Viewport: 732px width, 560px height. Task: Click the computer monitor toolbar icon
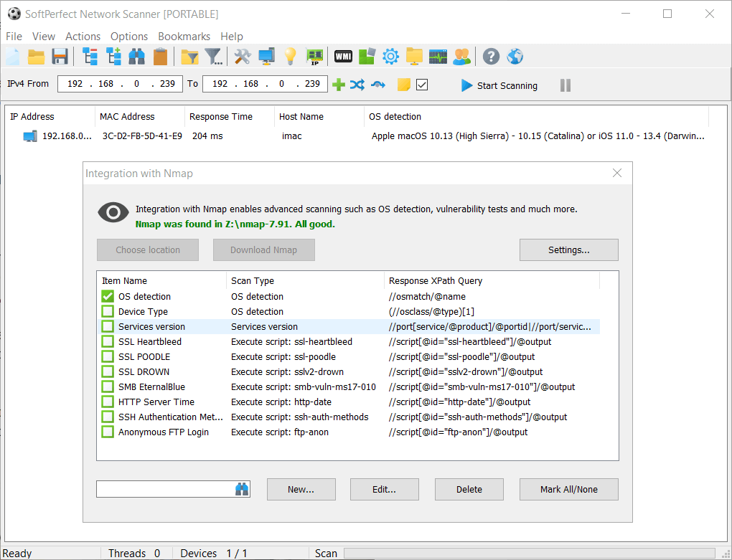pyautogui.click(x=266, y=57)
